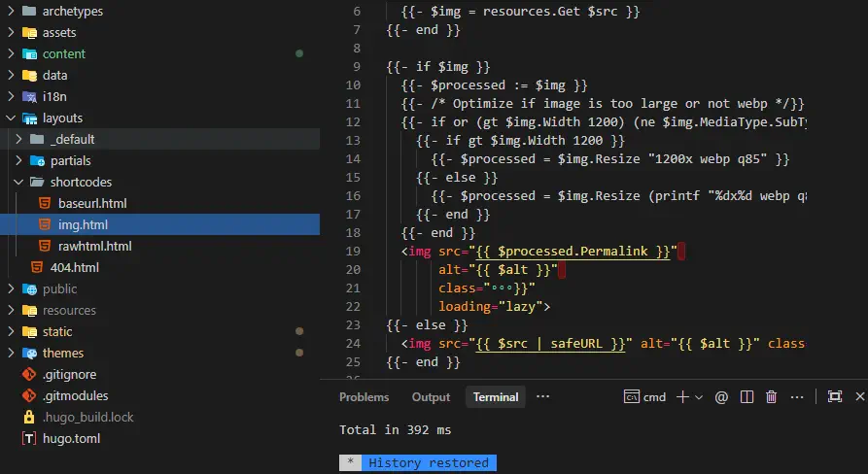This screenshot has width=868, height=474.
Task: Expand the public folder chevron
Action: (x=11, y=288)
